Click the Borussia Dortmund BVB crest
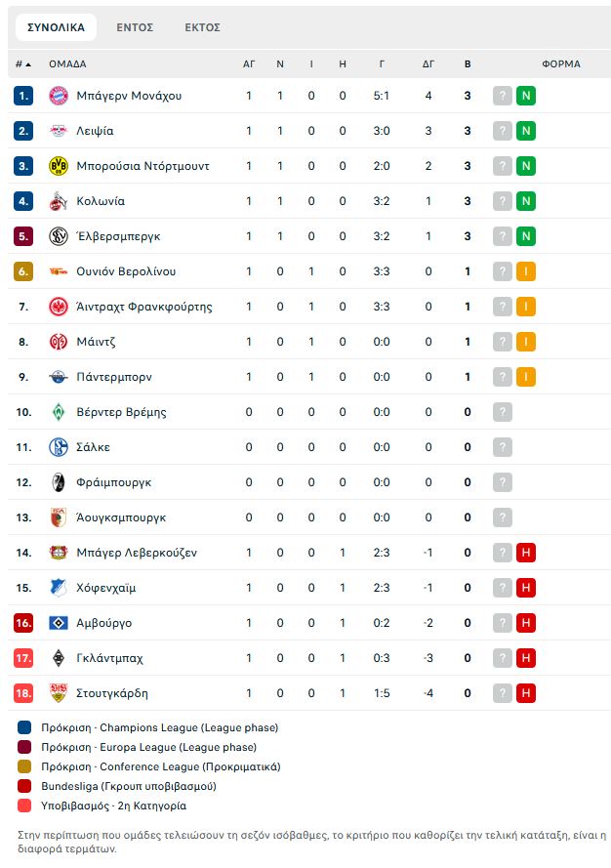Viewport: 611px width, 868px height. 59,166
